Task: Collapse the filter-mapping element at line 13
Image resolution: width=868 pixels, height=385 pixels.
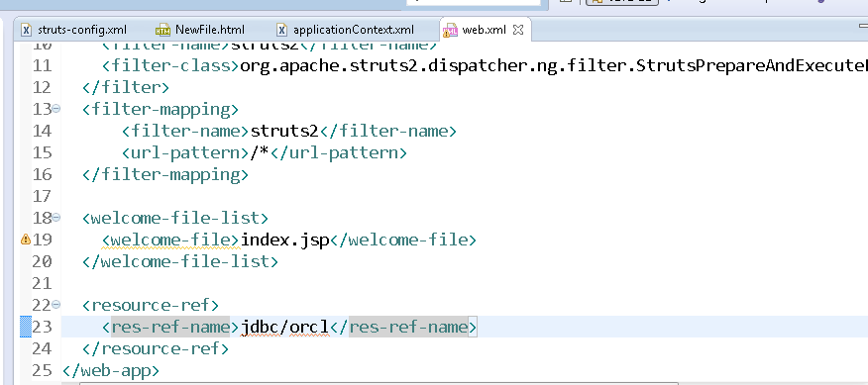Action: pyautogui.click(x=55, y=109)
